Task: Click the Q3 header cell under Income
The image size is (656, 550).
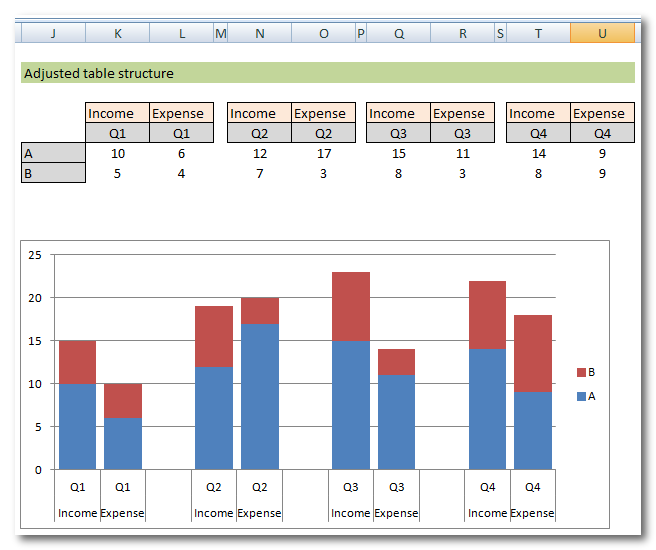Action: pyautogui.click(x=399, y=133)
